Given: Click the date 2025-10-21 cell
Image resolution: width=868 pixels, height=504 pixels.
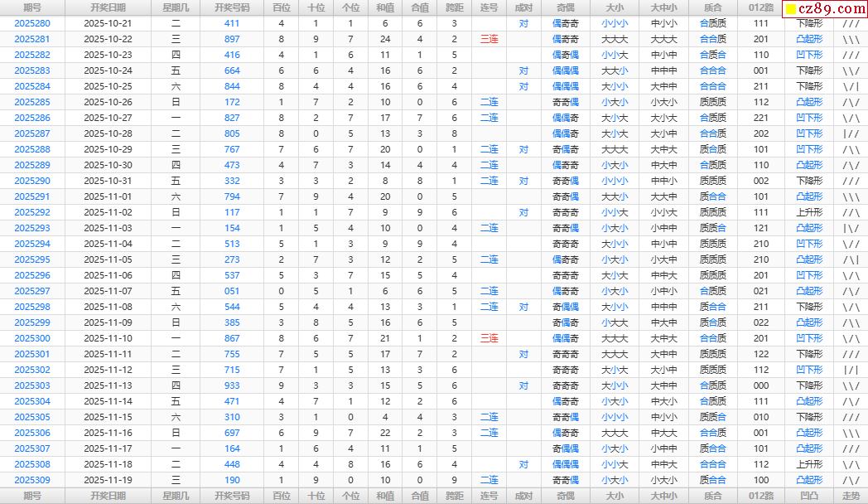Looking at the screenshot, I should tap(108, 23).
